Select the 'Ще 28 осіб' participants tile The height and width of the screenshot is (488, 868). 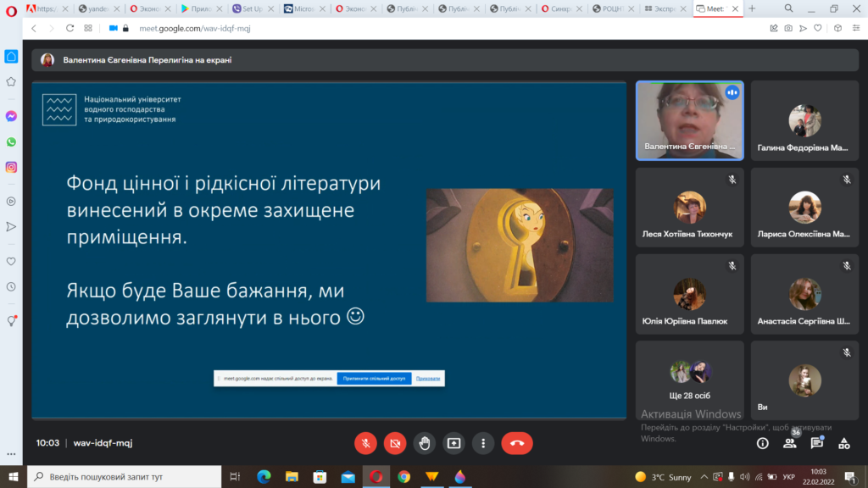(x=690, y=380)
